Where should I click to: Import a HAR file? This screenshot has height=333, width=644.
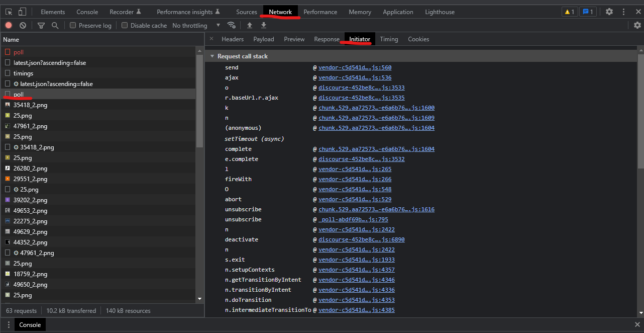[250, 25]
